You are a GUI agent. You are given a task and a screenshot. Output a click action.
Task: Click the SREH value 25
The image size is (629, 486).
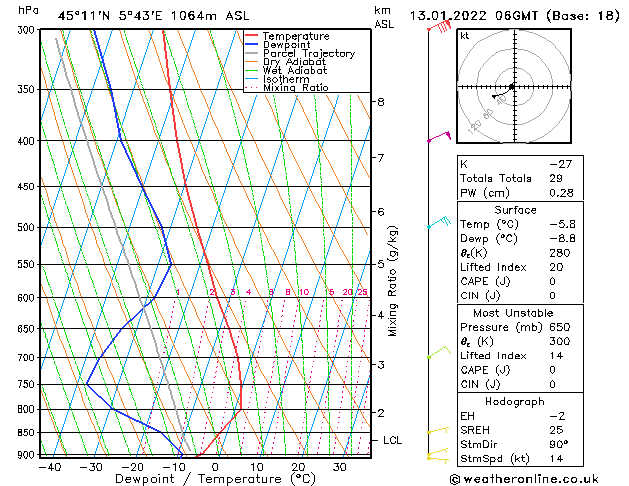[556, 430]
